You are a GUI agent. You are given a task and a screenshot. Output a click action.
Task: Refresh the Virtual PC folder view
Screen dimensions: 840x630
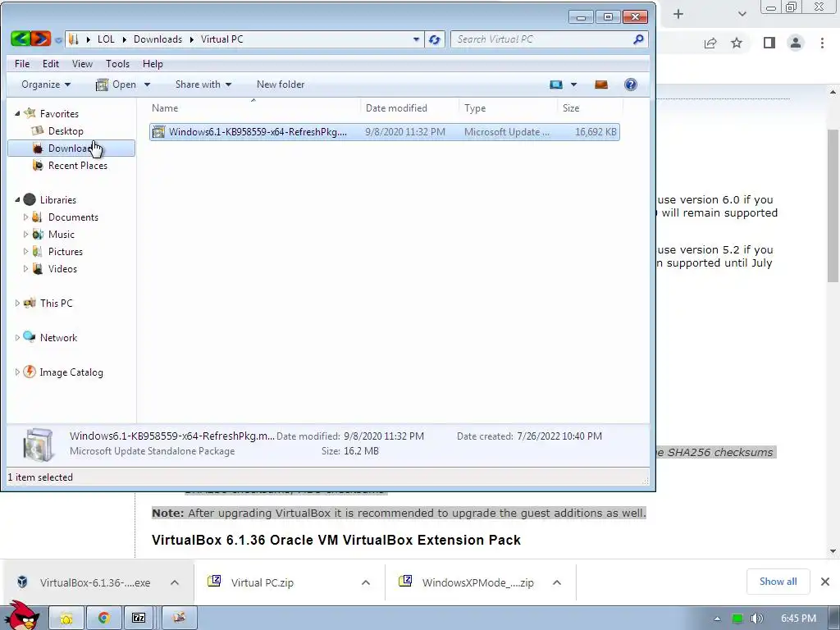coord(435,39)
